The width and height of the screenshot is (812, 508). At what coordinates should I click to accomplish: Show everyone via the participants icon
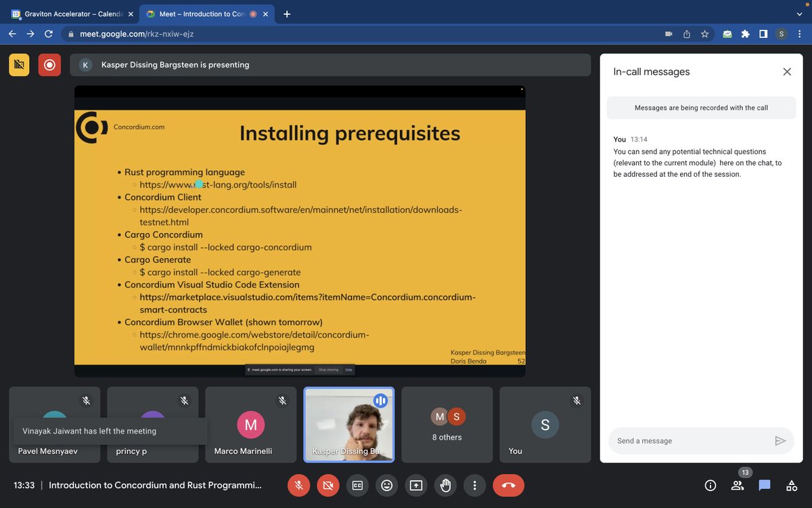pos(737,485)
